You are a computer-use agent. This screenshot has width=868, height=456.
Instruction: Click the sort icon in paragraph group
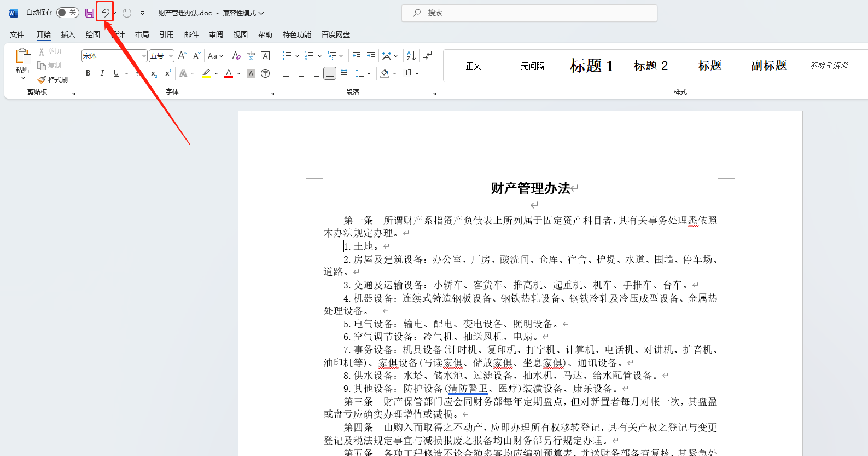[411, 56]
